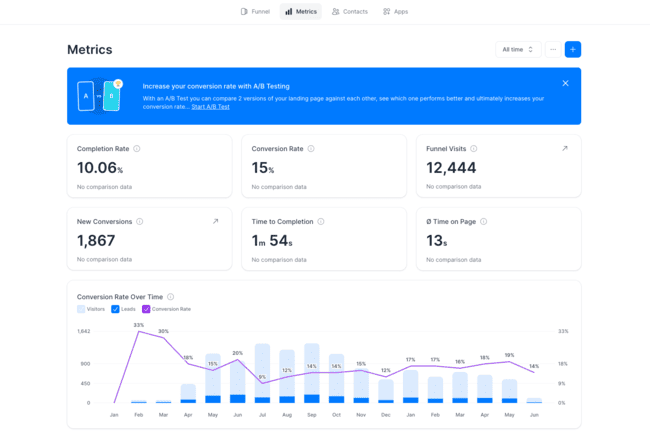Show info for Conversion Rate Over Time
Screen dimensions: 650x433
click(x=170, y=297)
